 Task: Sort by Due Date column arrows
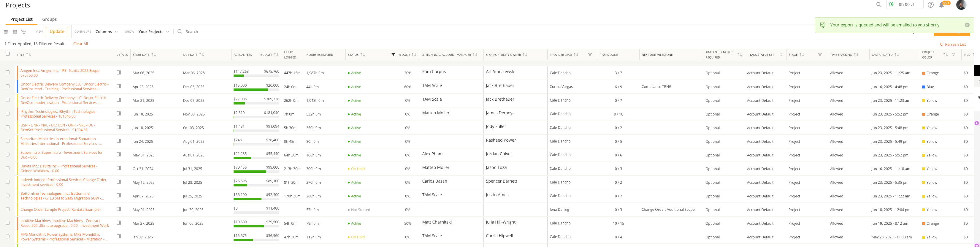(202, 55)
